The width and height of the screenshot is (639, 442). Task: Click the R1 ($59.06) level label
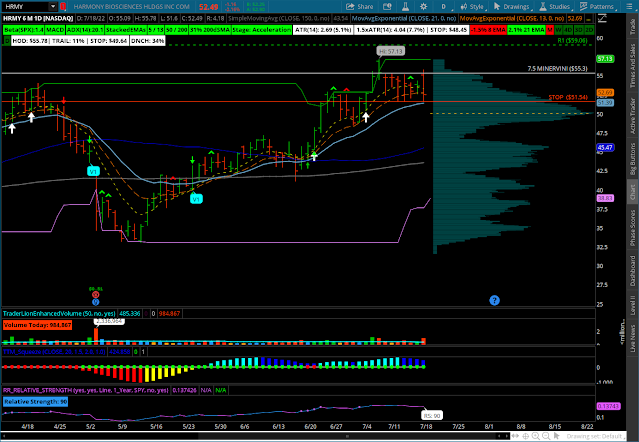(572, 41)
